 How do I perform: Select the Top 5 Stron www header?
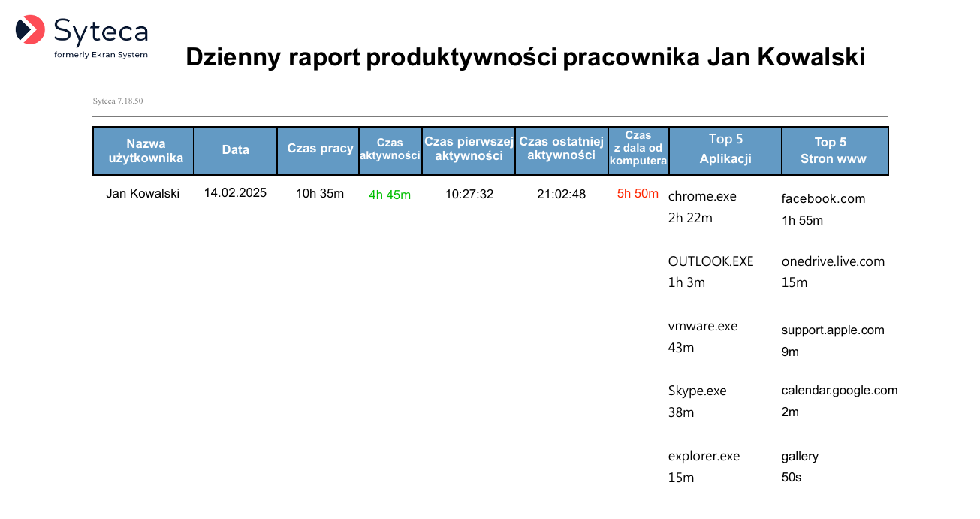[x=834, y=150]
